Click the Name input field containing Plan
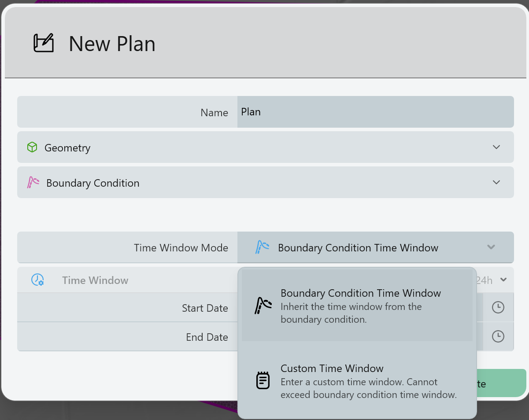Viewport: 529px width, 420px height. (x=374, y=112)
